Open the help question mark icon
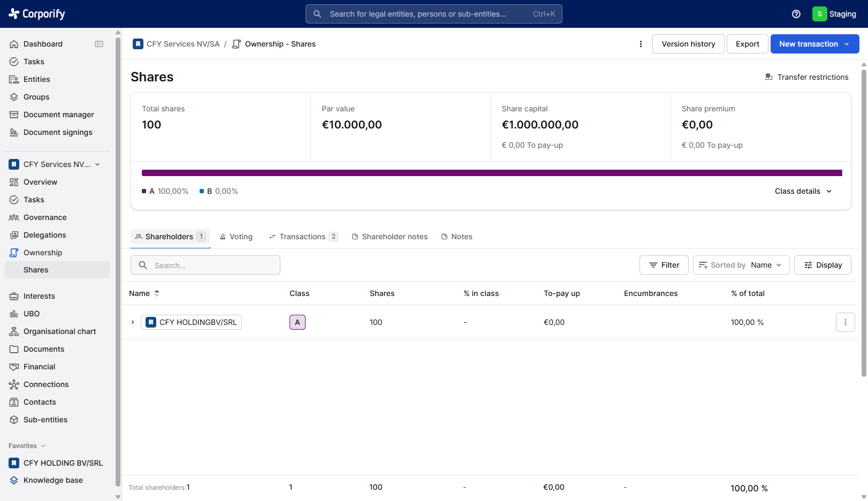This screenshot has width=868, height=501. tap(796, 14)
